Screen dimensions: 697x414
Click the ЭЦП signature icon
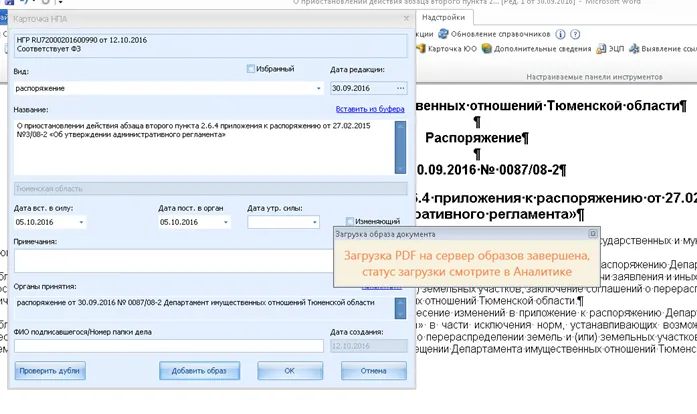(601, 49)
